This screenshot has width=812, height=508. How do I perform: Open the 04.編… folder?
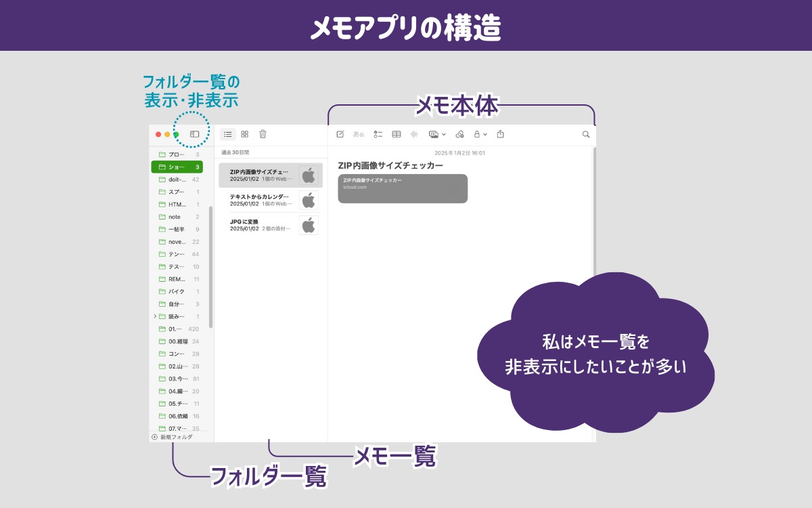coord(177,391)
